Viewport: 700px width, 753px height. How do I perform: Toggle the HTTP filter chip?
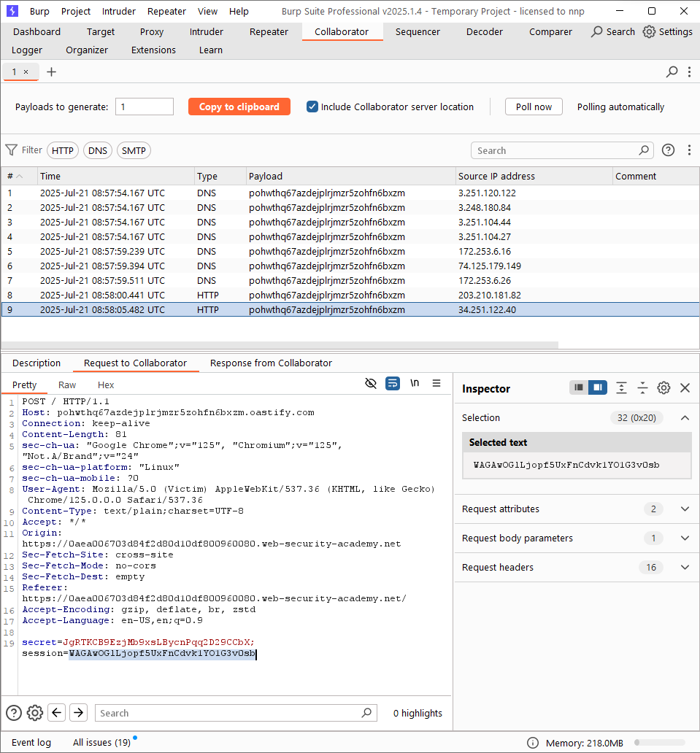coord(63,151)
